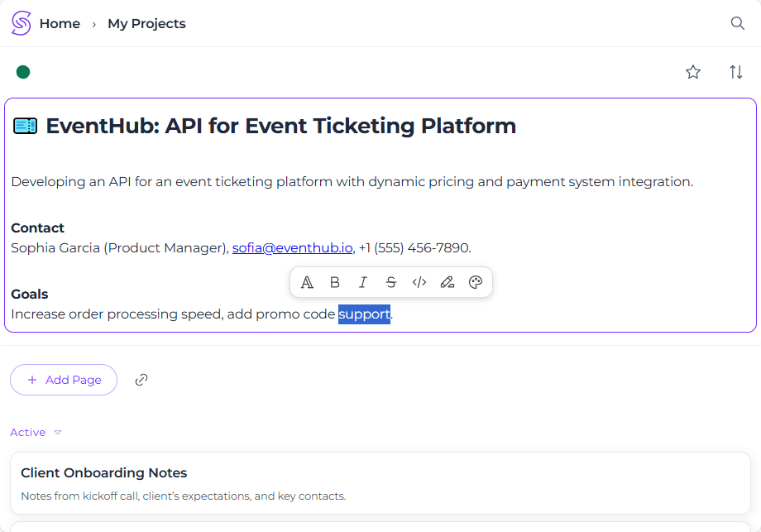Click the sort arrows icon
761x532 pixels.
[x=736, y=72]
